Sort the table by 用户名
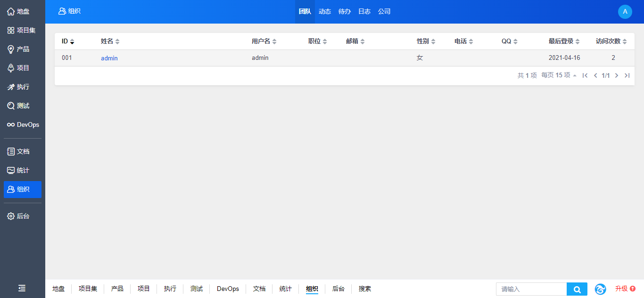The width and height of the screenshot is (644, 298). coord(264,41)
